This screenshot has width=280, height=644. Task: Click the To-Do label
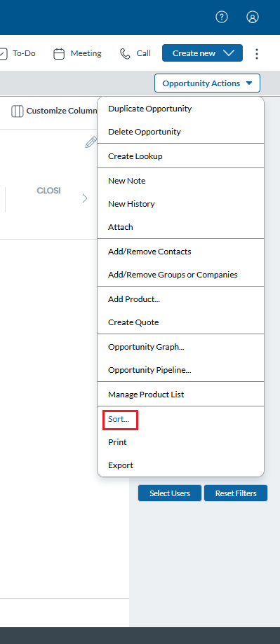24,53
